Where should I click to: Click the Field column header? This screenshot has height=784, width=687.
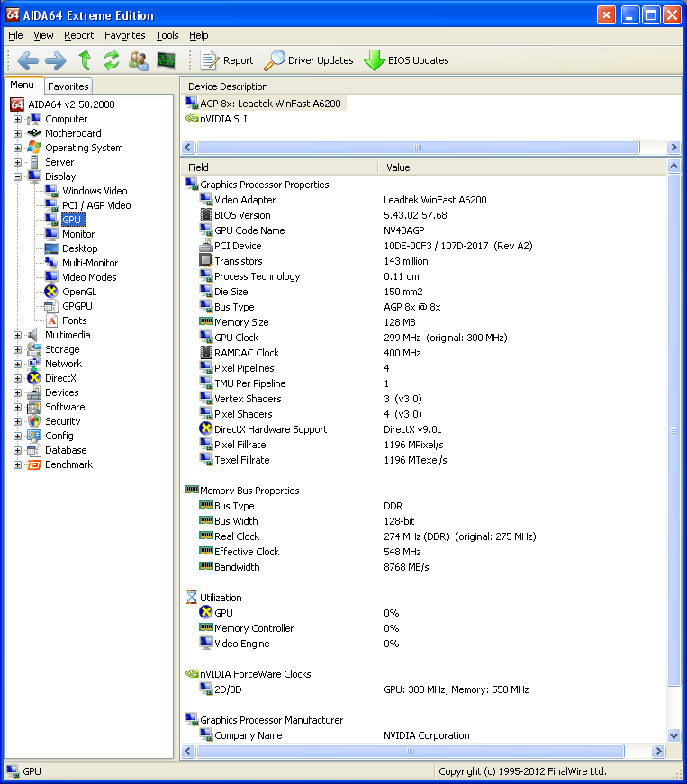pyautogui.click(x=279, y=167)
